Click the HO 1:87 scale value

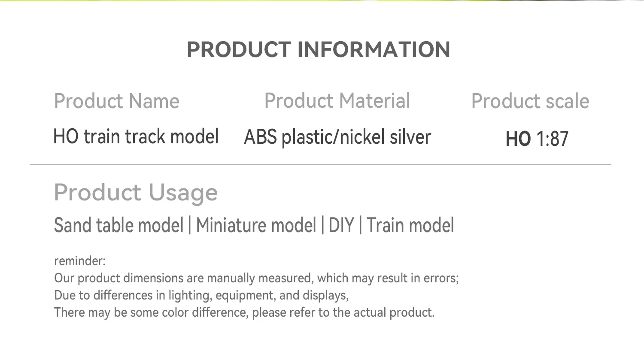(537, 139)
